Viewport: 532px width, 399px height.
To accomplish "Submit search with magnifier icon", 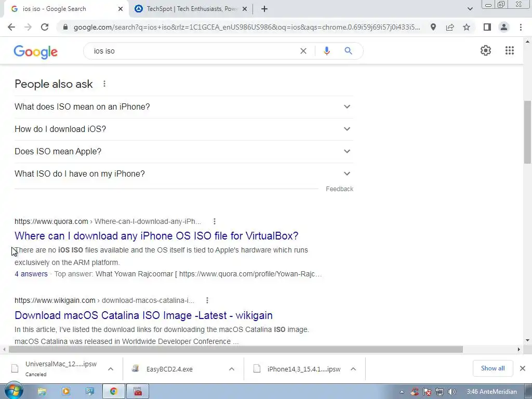I will 348,51.
